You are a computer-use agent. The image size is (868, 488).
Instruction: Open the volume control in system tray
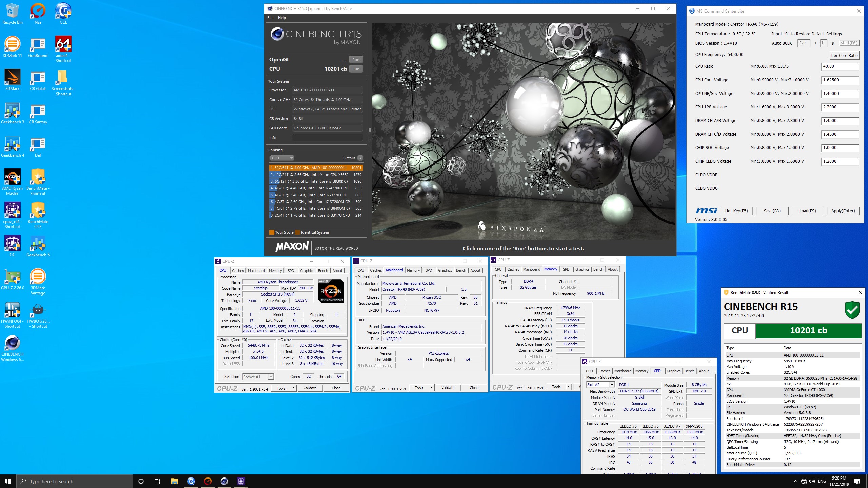pyautogui.click(x=812, y=481)
